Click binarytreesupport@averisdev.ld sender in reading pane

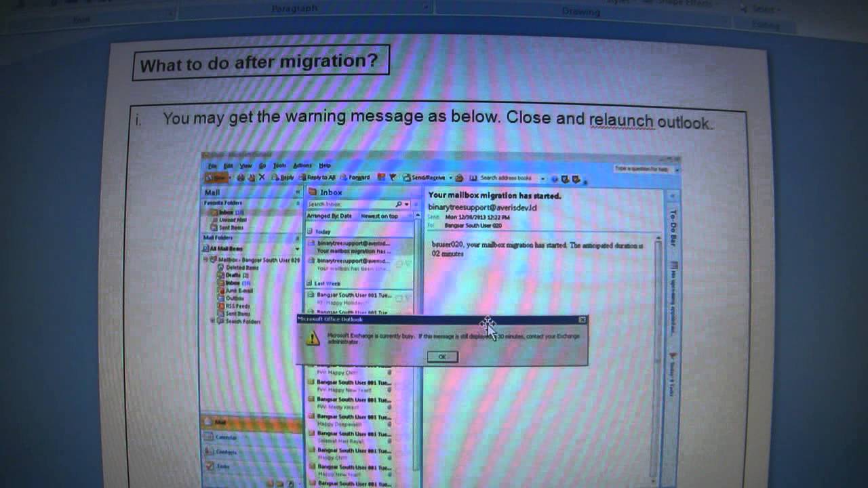482,207
